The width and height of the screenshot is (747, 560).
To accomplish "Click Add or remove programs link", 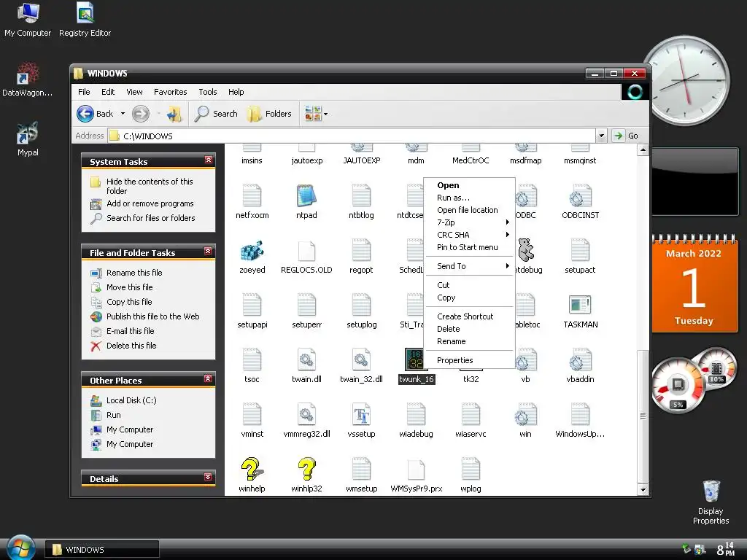I will [x=150, y=203].
